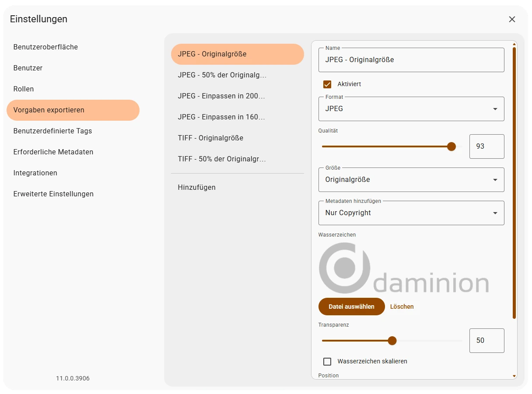Viewport: 532px width, 394px height.
Task: Click the Qualität slider handle
Action: coord(451,146)
